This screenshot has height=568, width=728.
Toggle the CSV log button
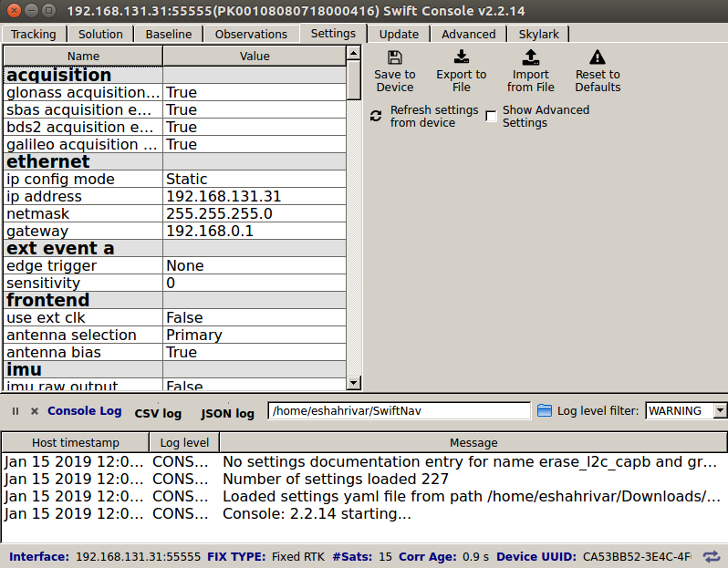158,413
